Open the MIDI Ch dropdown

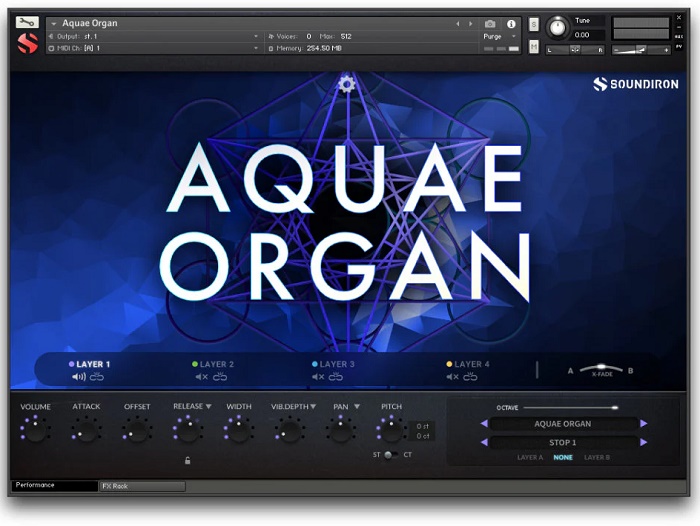tap(256, 48)
